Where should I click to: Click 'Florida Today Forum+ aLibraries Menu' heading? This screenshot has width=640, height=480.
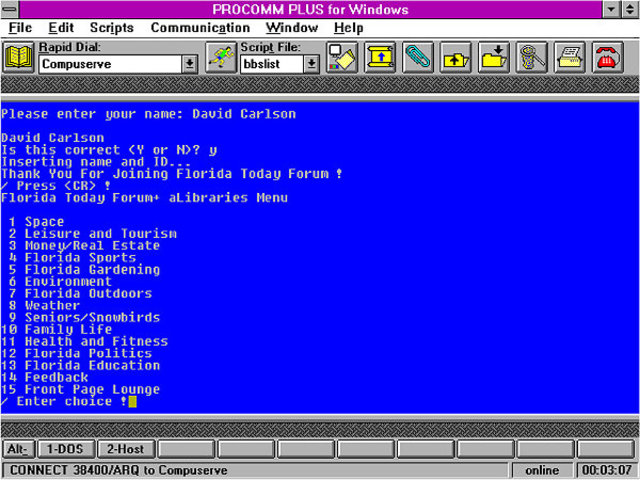(144, 198)
